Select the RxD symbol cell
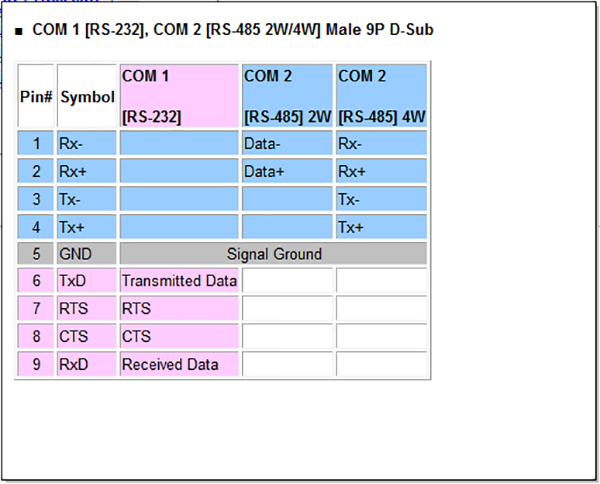 click(x=87, y=365)
